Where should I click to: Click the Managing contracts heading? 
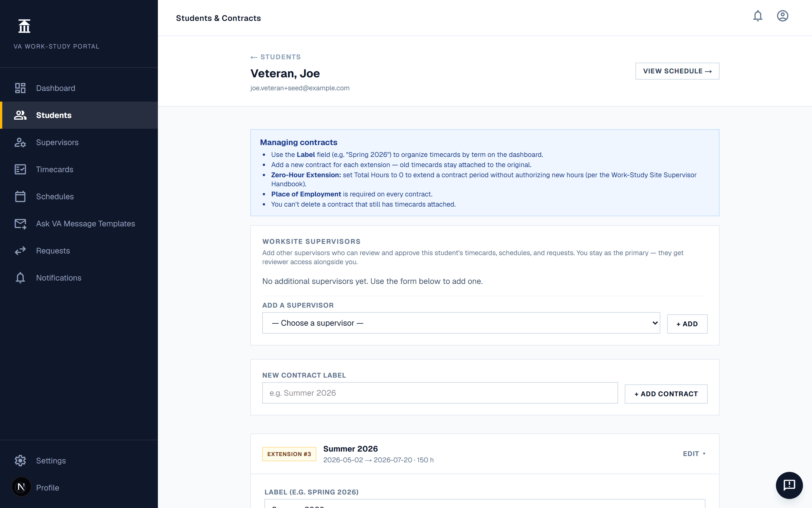point(298,143)
